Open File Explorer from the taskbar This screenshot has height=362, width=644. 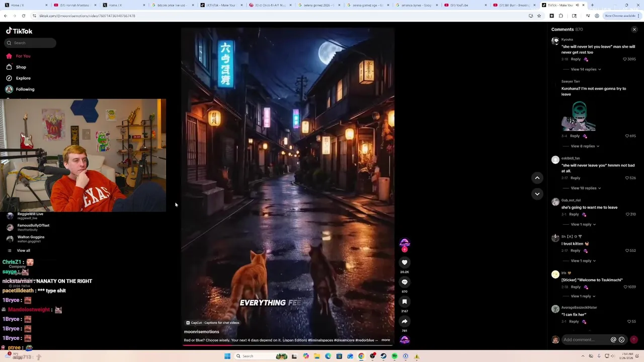317,356
